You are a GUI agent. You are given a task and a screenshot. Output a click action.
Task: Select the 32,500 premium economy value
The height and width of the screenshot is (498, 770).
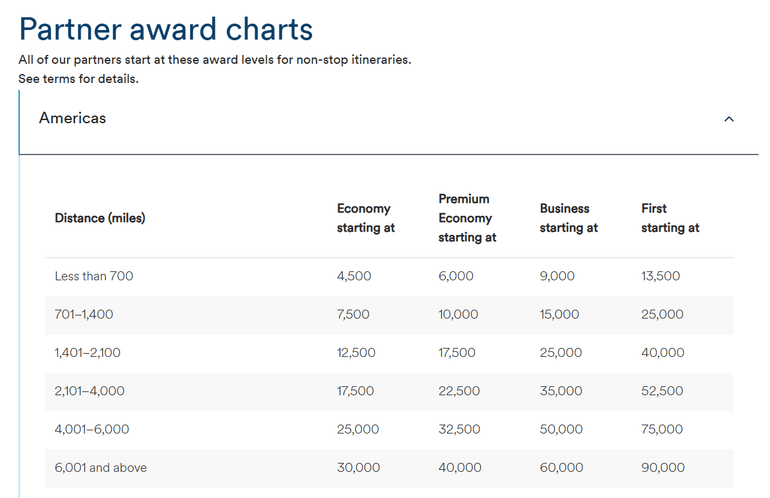(459, 429)
